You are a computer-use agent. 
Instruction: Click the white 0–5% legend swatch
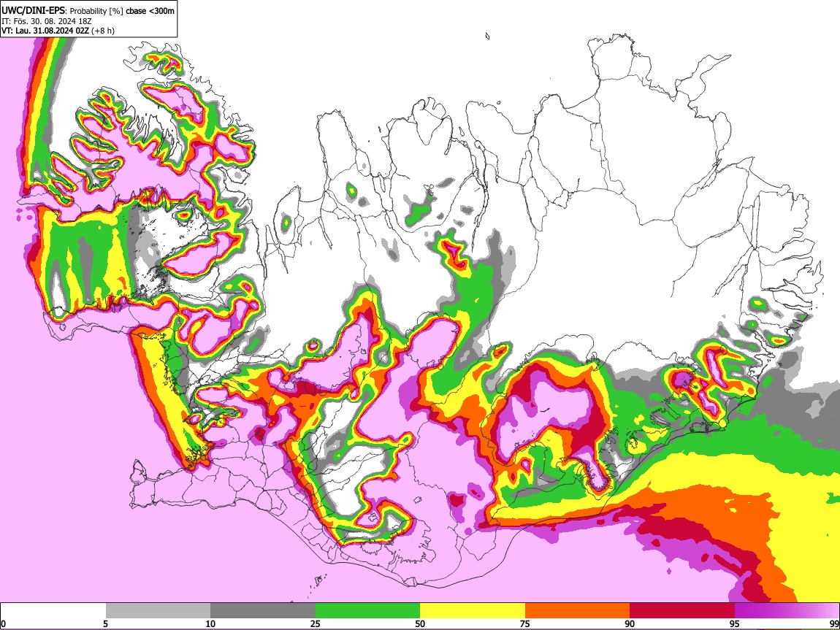[53, 611]
